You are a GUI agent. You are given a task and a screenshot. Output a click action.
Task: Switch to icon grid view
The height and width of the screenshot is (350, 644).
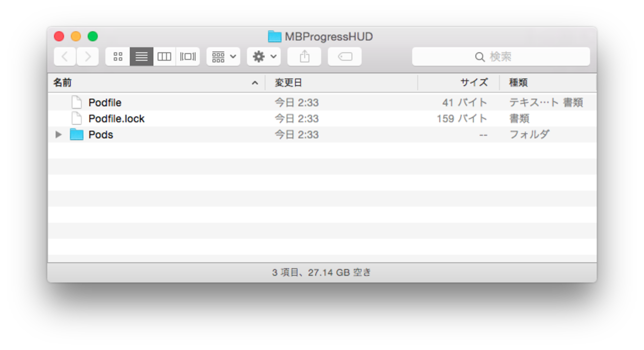118,57
